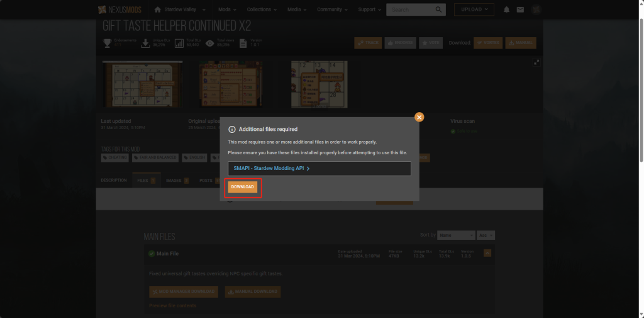Open the Sort by Name dropdown

(456, 235)
